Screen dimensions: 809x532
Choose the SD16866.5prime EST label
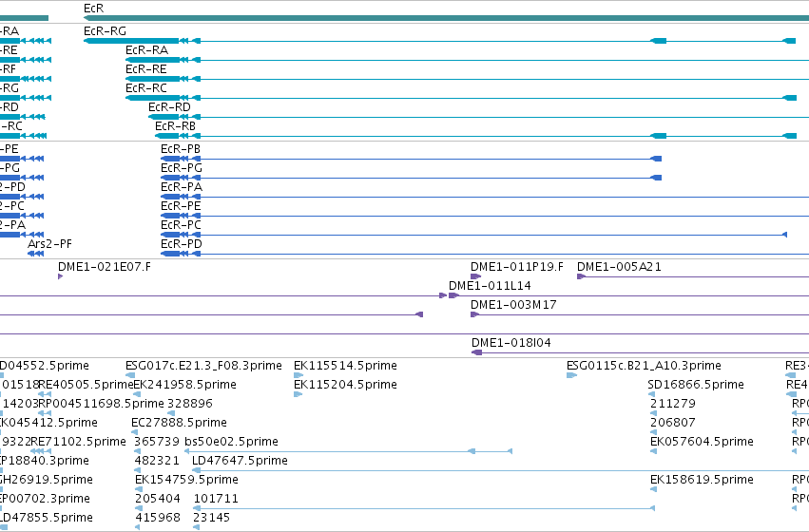[x=696, y=385]
